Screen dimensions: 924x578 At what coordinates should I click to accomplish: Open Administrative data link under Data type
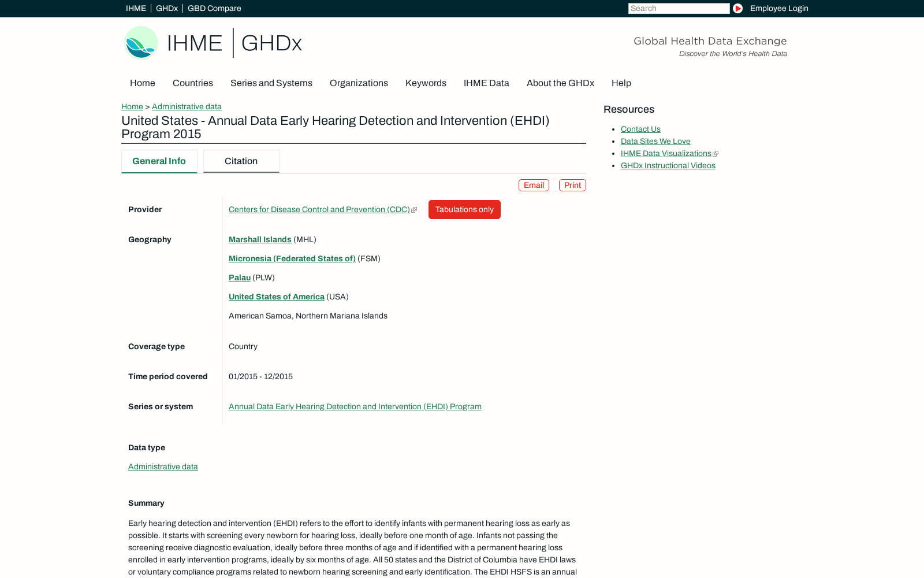pyautogui.click(x=163, y=467)
